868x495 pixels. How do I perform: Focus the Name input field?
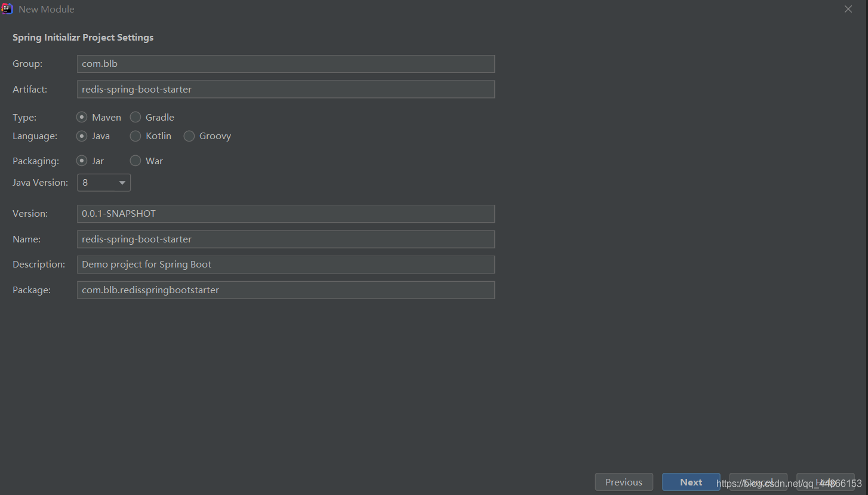[286, 239]
